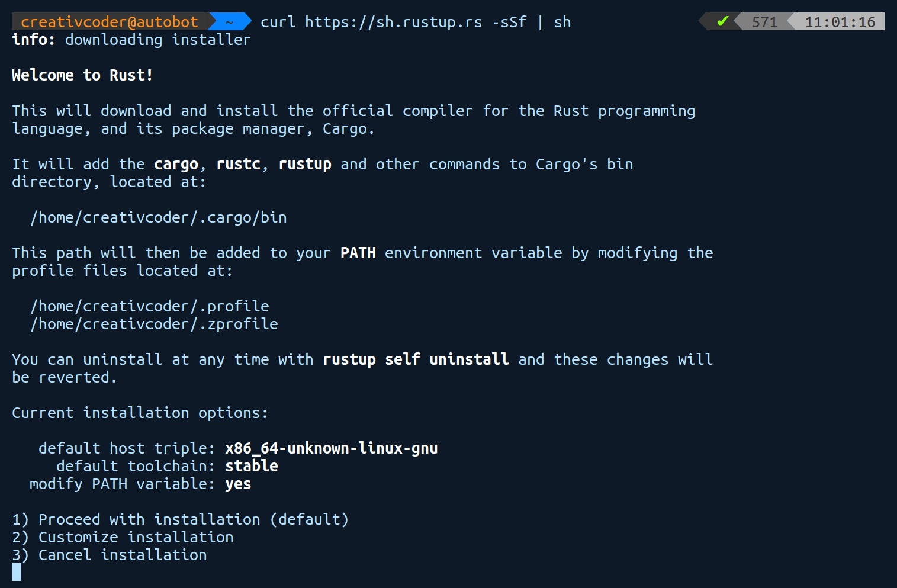This screenshot has height=588, width=897.
Task: Click the green checkmark status icon
Action: tap(722, 22)
